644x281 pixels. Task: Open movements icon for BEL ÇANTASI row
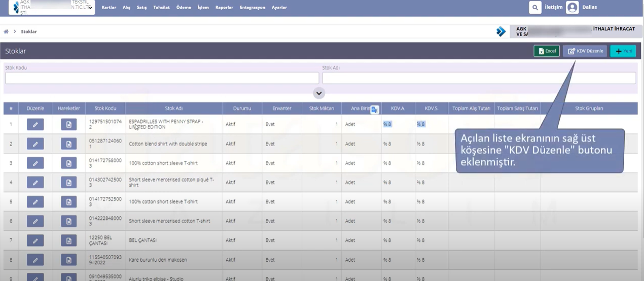[69, 240]
